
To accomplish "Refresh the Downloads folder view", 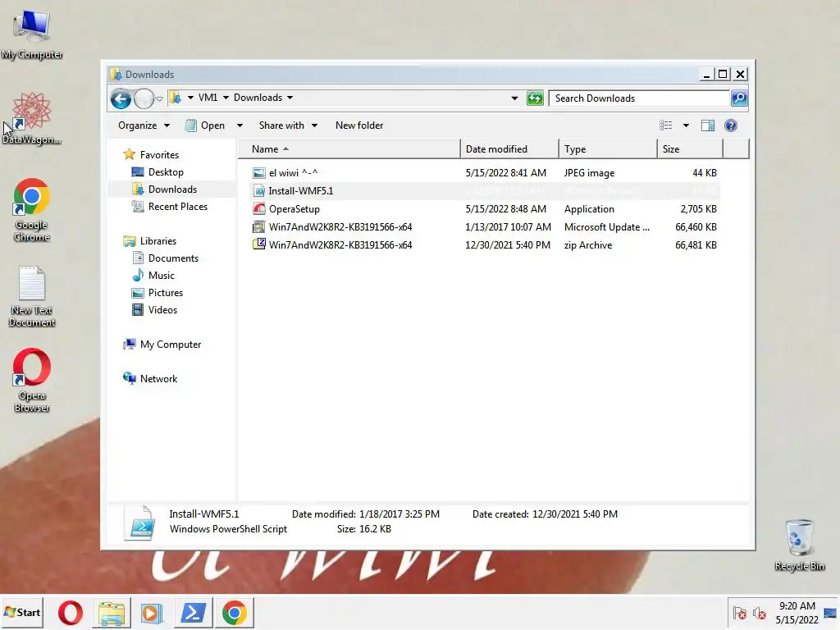I will (535, 98).
